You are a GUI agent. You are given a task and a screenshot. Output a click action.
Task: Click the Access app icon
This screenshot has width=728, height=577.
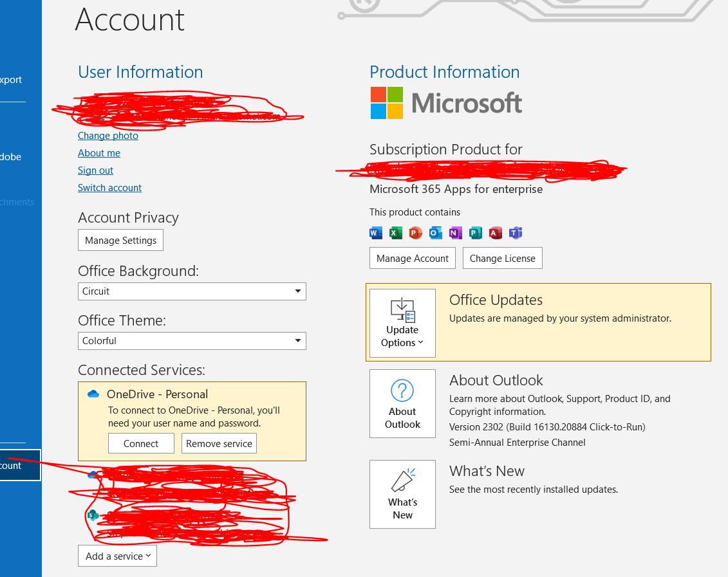(x=496, y=233)
